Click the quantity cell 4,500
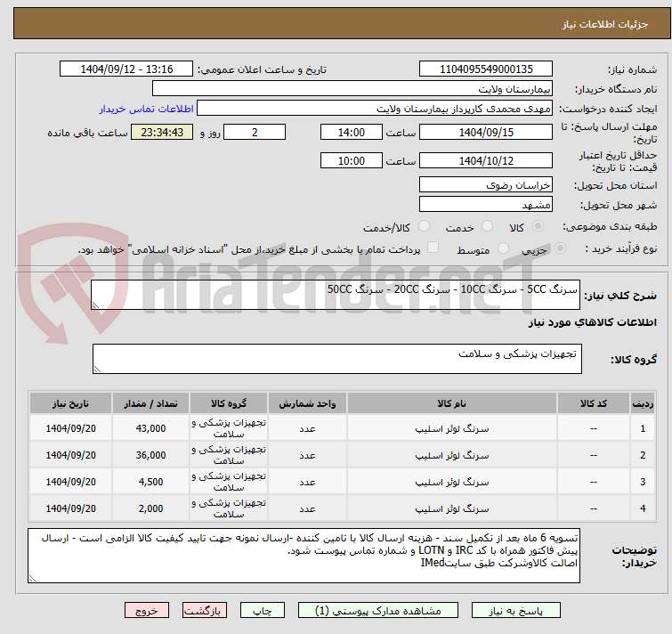672x634 pixels. (x=150, y=482)
